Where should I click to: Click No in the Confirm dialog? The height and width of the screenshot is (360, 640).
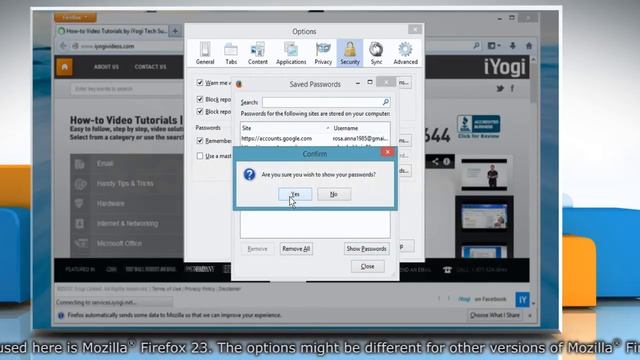coord(334,194)
